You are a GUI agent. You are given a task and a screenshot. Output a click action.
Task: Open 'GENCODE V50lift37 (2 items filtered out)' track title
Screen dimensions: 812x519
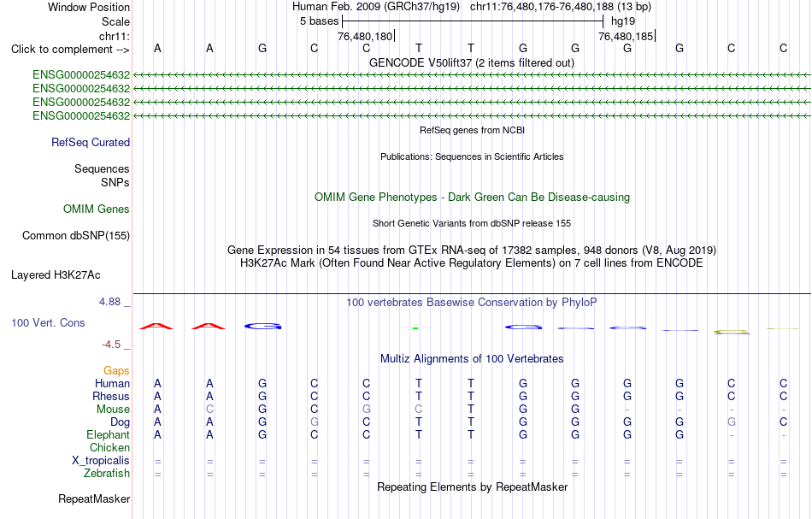point(471,62)
